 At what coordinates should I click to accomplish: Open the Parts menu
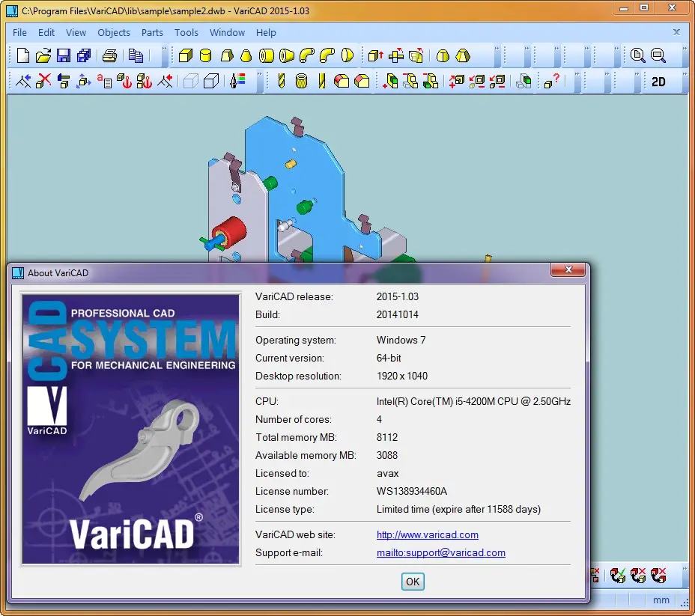tap(152, 32)
